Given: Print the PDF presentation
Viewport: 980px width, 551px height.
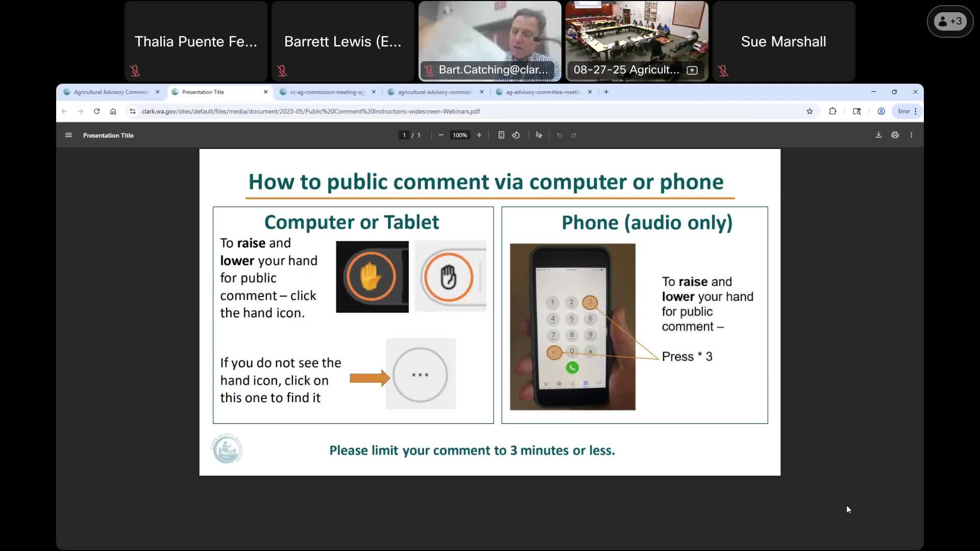Looking at the screenshot, I should coord(895,135).
